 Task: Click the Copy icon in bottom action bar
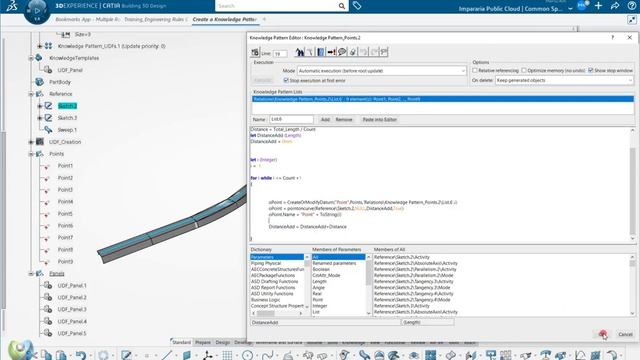point(46,355)
